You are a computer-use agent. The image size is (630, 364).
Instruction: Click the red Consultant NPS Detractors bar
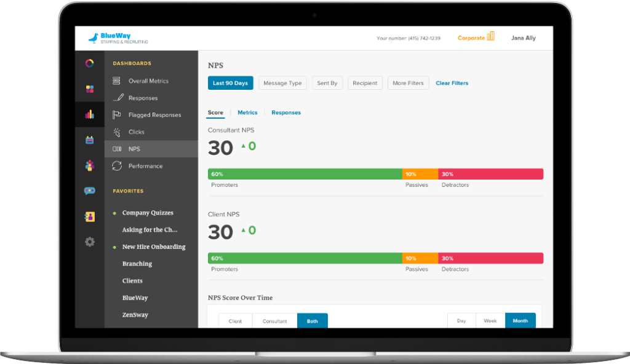[490, 174]
